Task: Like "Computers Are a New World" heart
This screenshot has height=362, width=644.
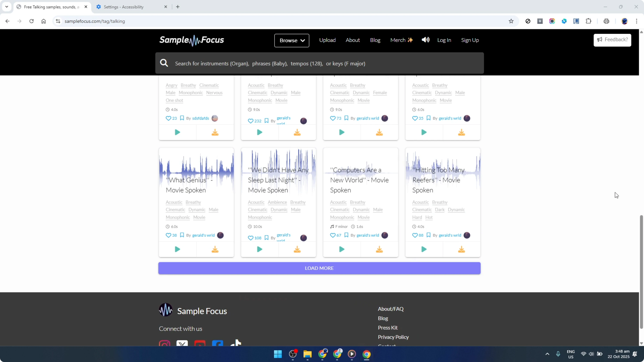Action: click(x=332, y=235)
